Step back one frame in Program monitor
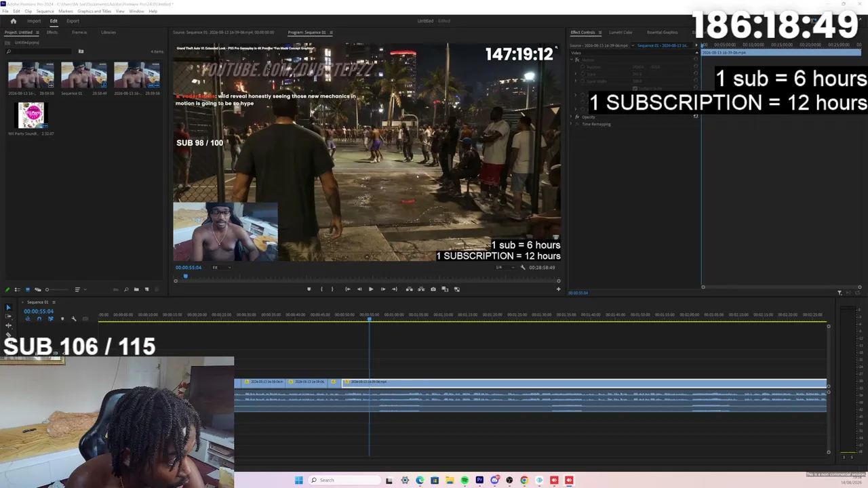 [359, 289]
